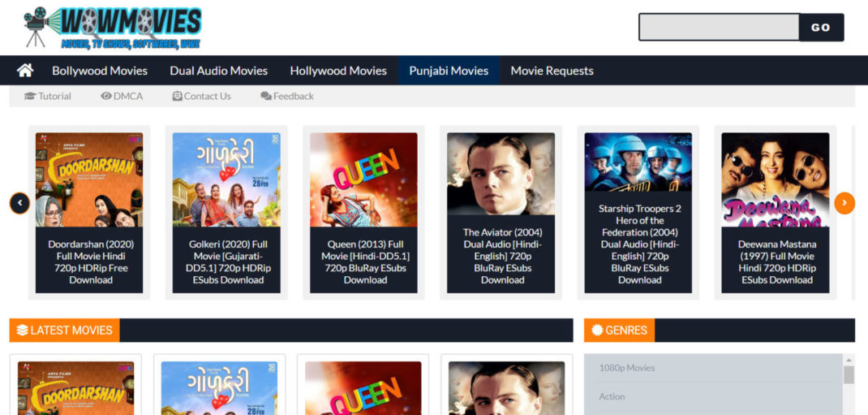Image resolution: width=868 pixels, height=415 pixels.
Task: Open Punjabi Movies menu
Action: 449,71
